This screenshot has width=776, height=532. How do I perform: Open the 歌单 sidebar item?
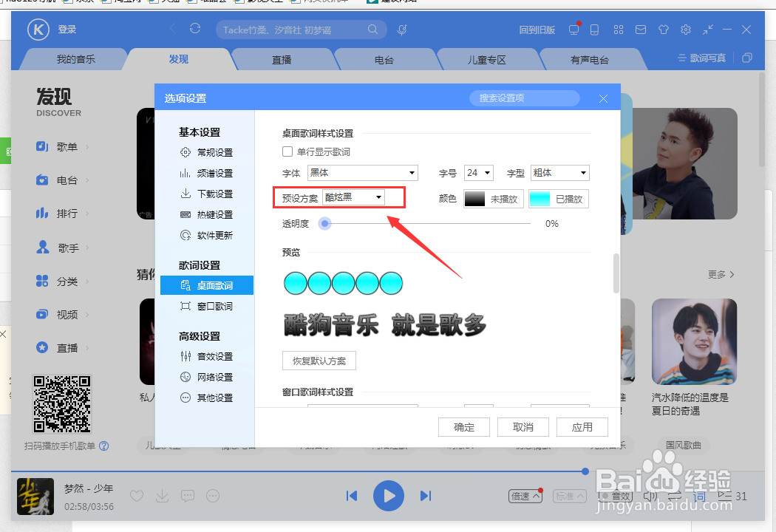point(62,147)
